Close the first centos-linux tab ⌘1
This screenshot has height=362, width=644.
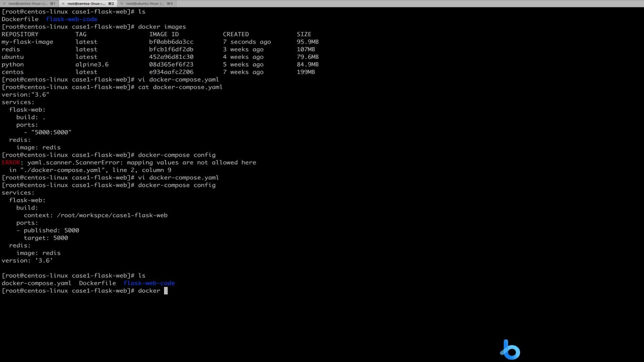point(4,4)
